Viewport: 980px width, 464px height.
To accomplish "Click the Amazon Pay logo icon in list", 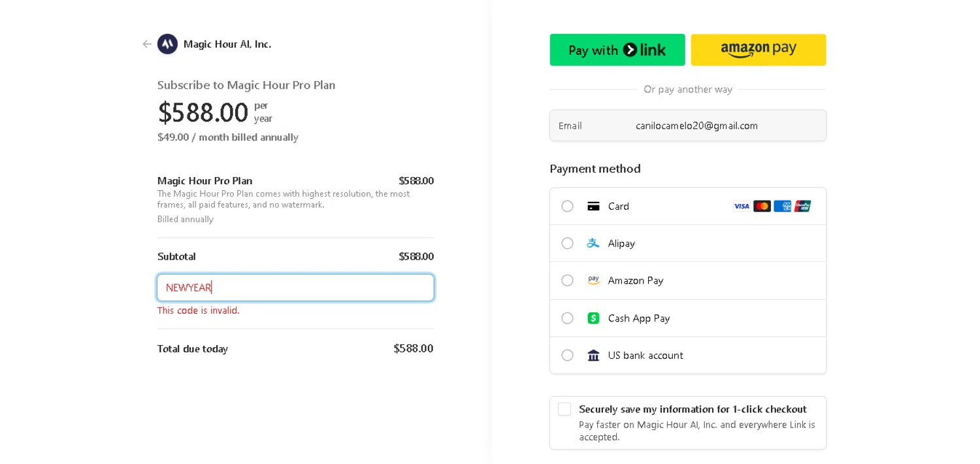I will [x=593, y=280].
